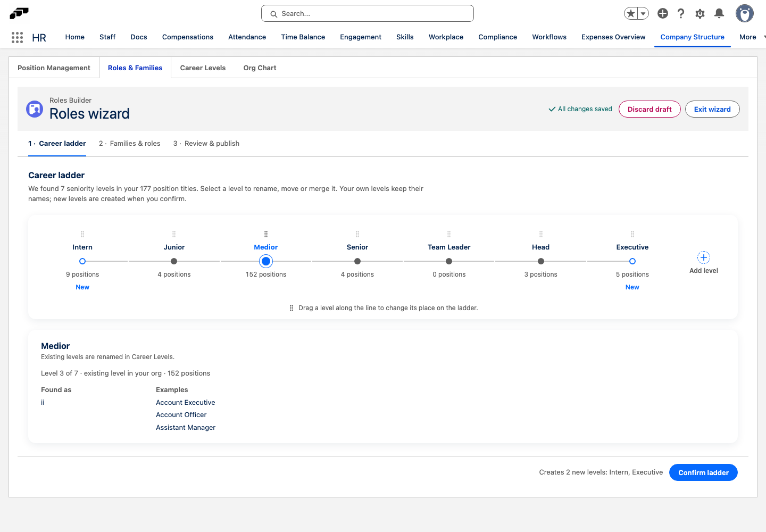Open the Compensations nav item

pyautogui.click(x=188, y=37)
